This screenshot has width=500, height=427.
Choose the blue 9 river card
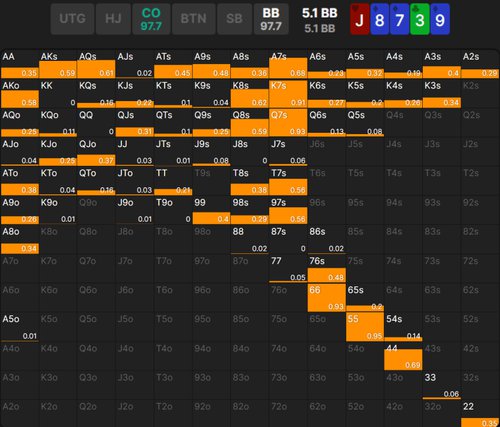pos(440,19)
